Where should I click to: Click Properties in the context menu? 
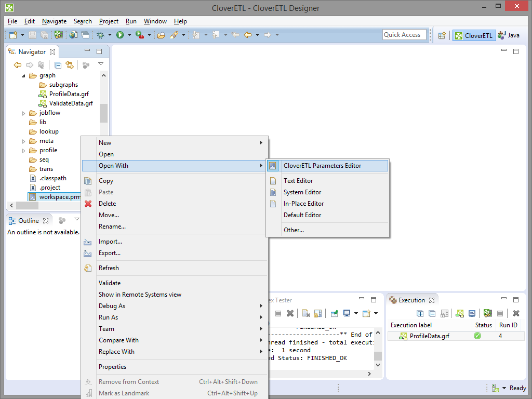(x=112, y=367)
